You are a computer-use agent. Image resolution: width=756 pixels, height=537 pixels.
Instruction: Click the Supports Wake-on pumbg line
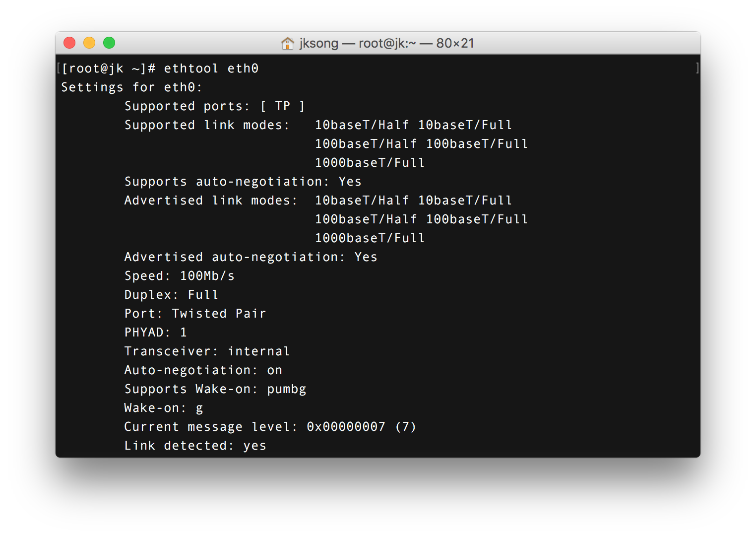click(215, 389)
